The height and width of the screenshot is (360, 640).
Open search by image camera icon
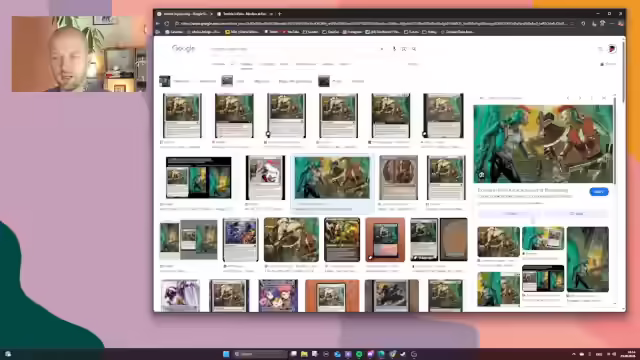click(404, 49)
